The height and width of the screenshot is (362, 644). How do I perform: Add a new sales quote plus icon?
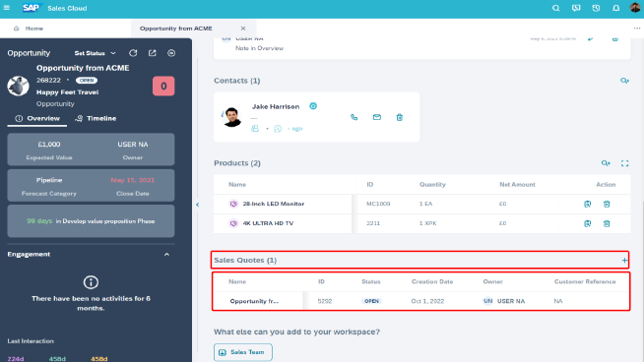click(624, 261)
